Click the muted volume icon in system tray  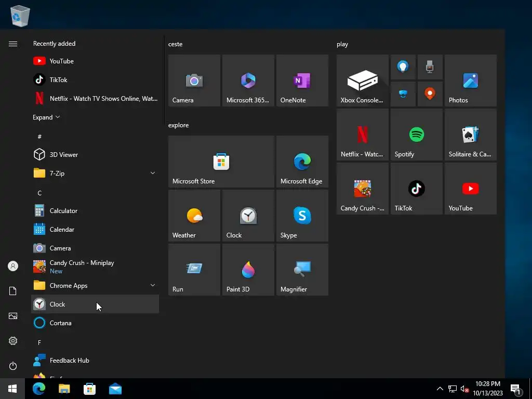[465, 389]
